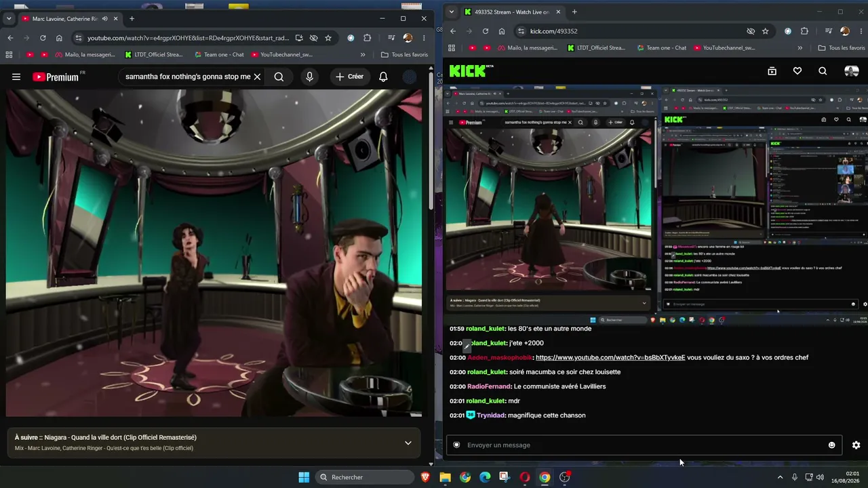Open tab search dropdown in Kick window
Image resolution: width=868 pixels, height=488 pixels.
point(452,12)
